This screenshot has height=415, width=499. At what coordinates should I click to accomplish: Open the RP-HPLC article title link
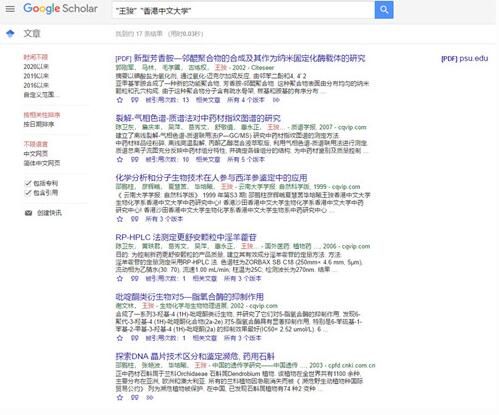click(186, 237)
